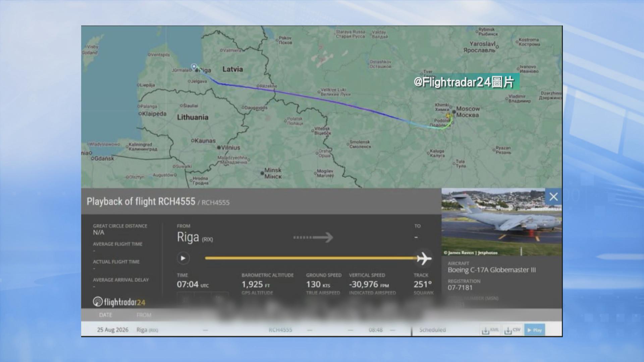Click the Moscow city label on the map
The width and height of the screenshot is (644, 362).
[468, 112]
